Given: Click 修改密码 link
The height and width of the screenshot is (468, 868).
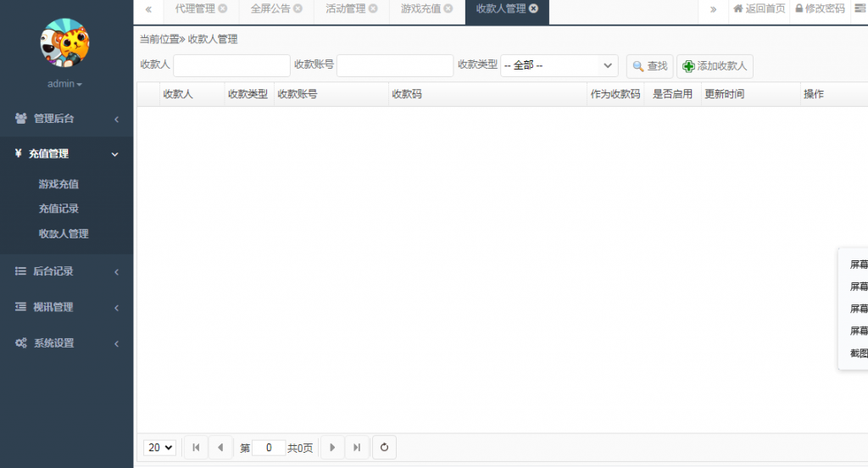Looking at the screenshot, I should 820,9.
